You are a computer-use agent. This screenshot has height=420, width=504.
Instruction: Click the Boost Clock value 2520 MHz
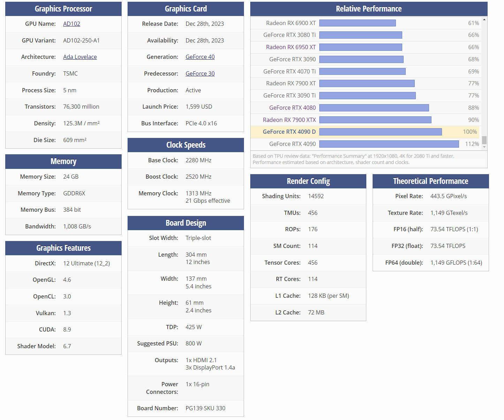(x=199, y=177)
